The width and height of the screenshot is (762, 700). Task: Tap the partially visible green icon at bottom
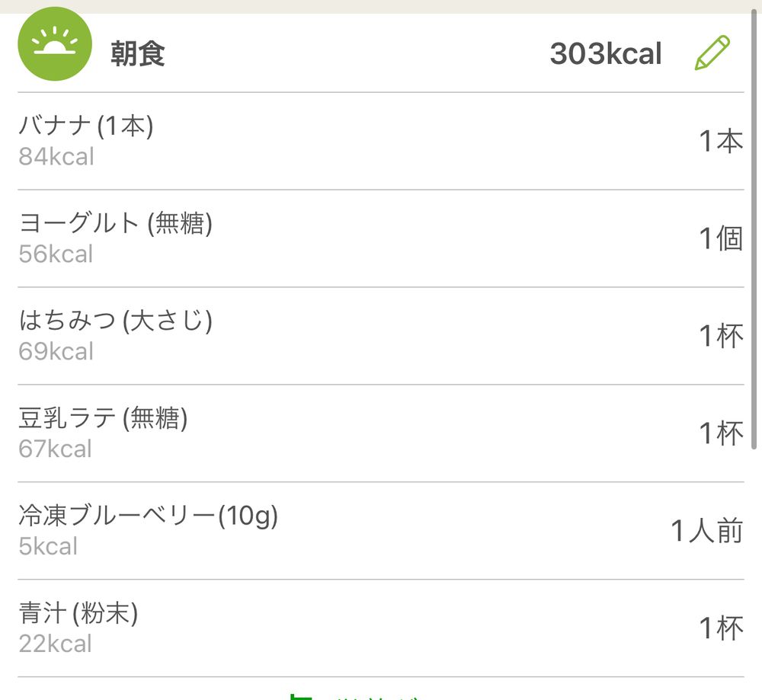coord(301,697)
